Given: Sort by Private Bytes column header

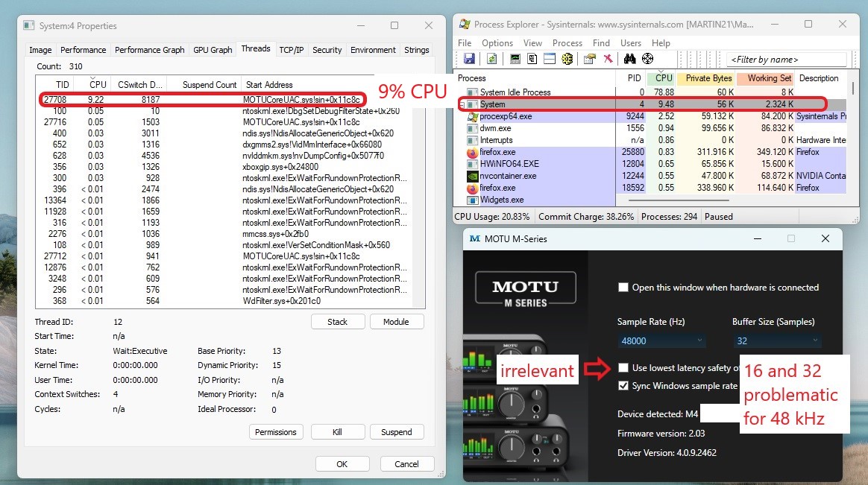Looking at the screenshot, I should click(705, 78).
